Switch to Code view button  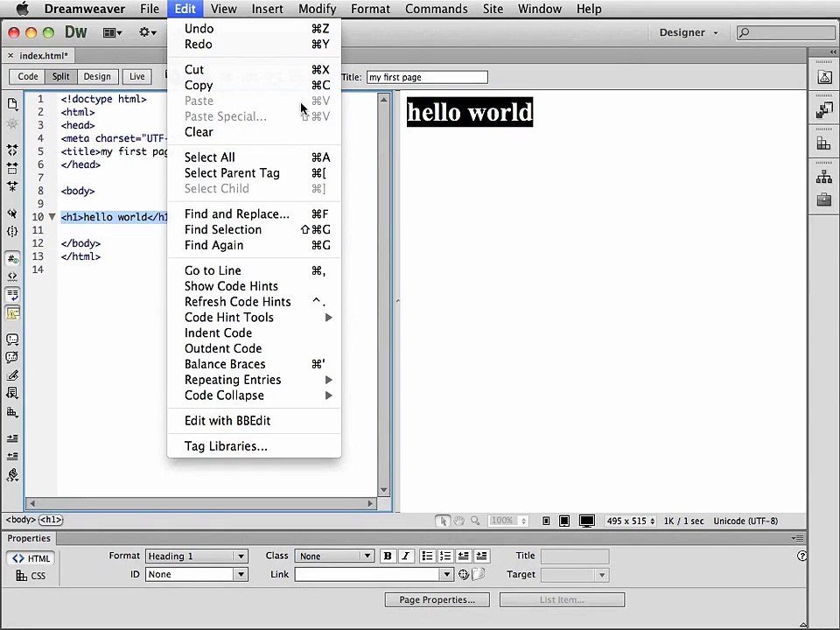pyautogui.click(x=27, y=77)
